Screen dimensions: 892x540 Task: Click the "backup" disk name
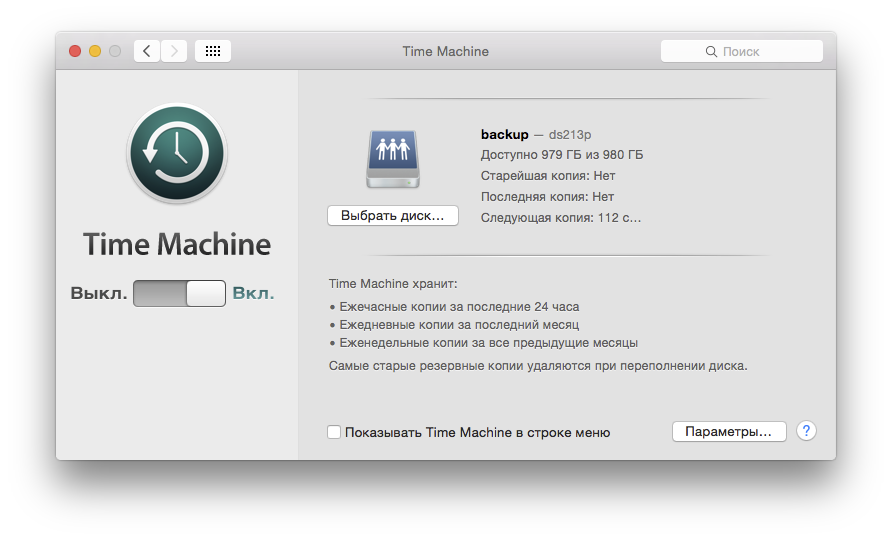point(504,134)
